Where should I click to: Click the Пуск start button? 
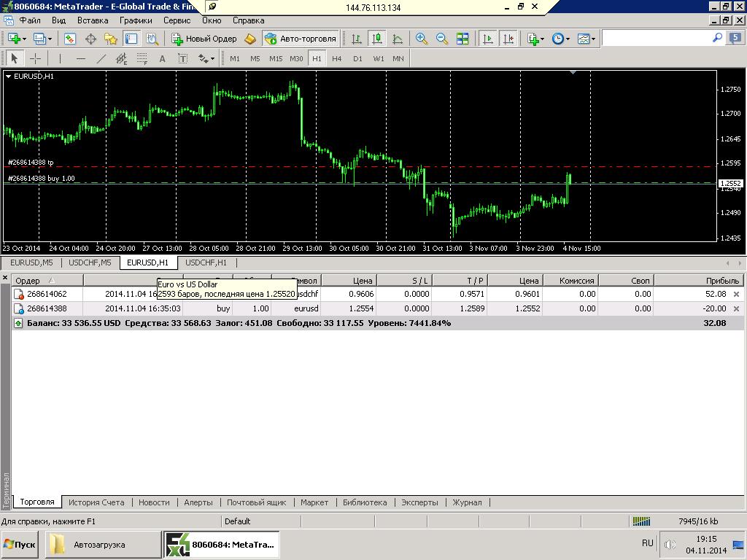click(x=20, y=544)
